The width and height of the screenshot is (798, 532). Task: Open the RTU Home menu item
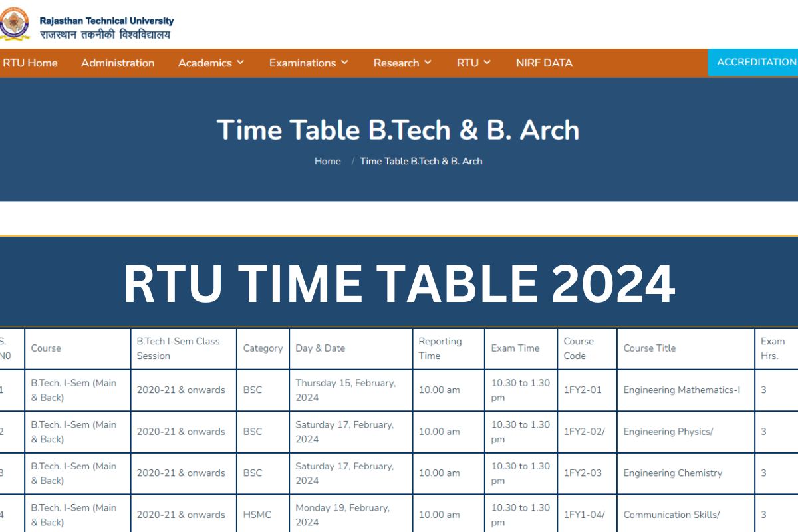30,63
